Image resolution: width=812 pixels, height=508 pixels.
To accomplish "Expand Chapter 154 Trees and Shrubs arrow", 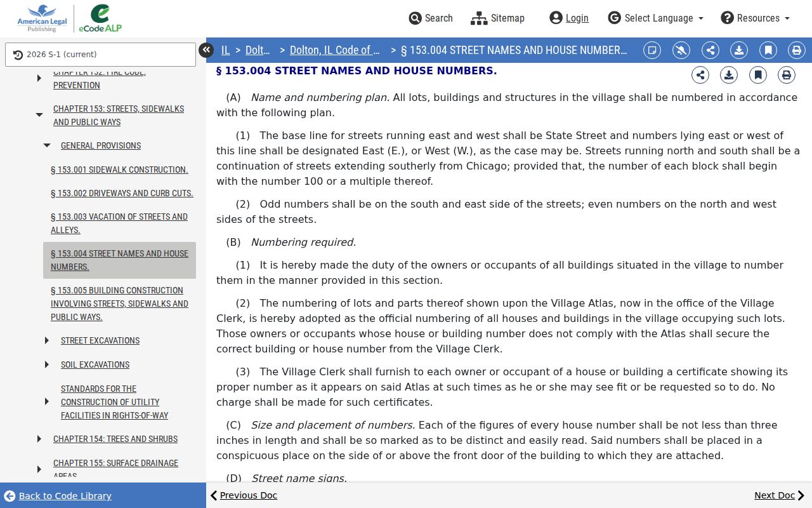I will [39, 439].
